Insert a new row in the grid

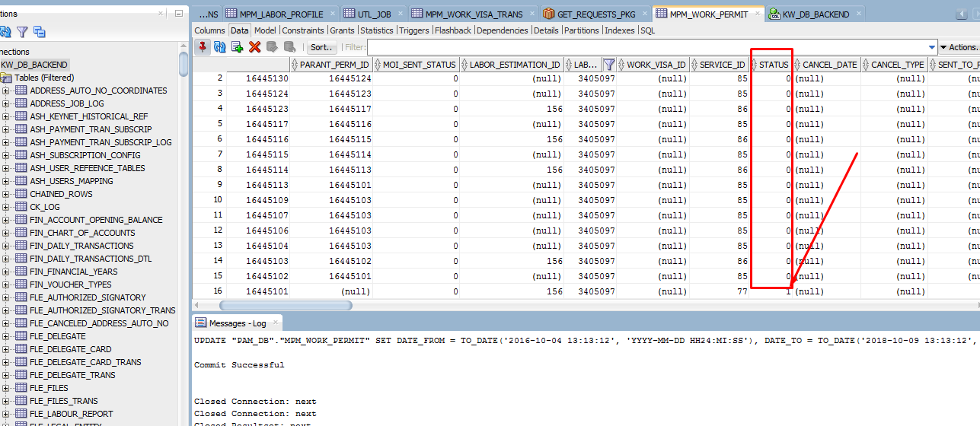238,47
